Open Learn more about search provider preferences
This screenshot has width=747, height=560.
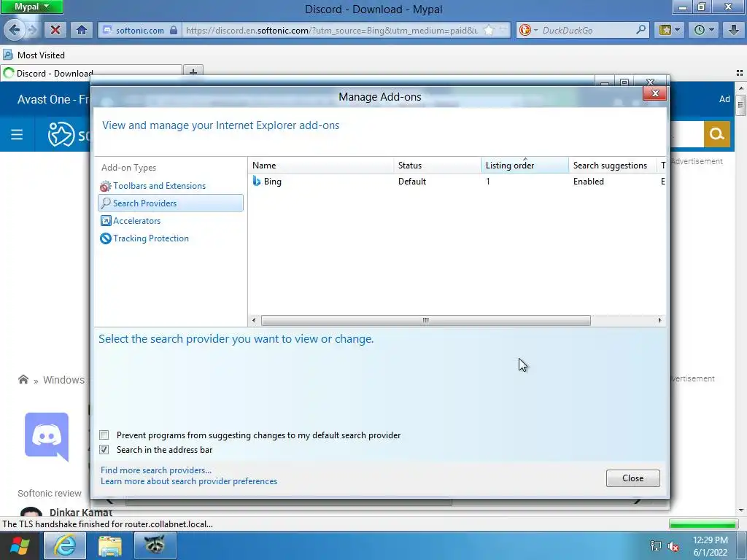pyautogui.click(x=189, y=481)
